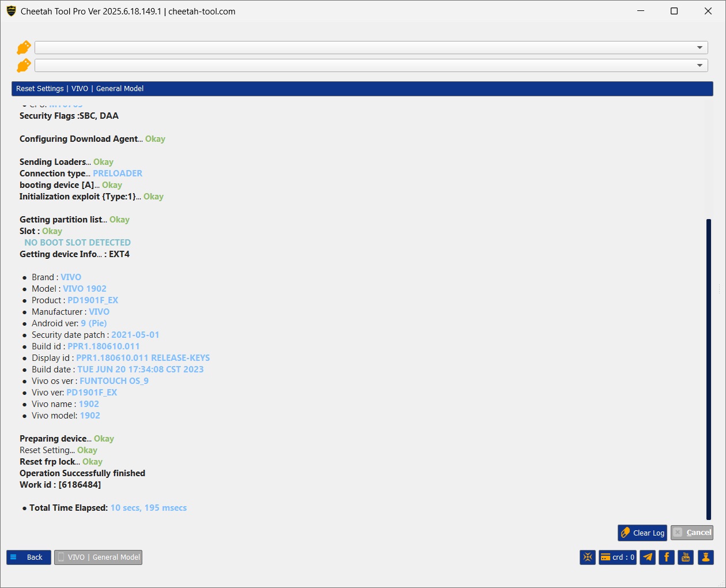The height and width of the screenshot is (588, 726).
Task: Go Back to the previous screen
Action: click(x=29, y=557)
